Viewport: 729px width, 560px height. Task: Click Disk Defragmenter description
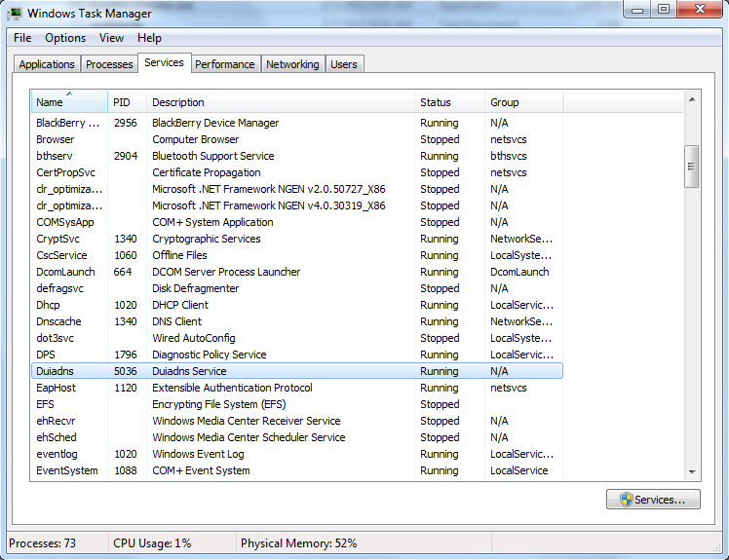195,288
